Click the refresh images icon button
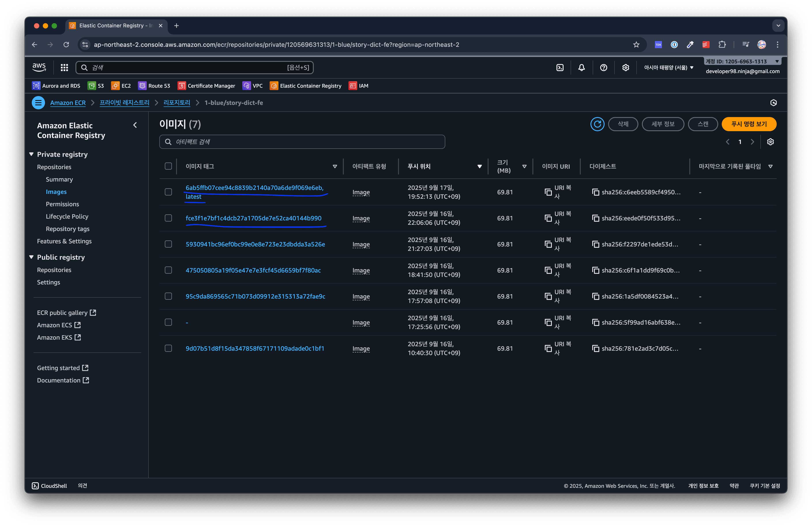 click(597, 124)
